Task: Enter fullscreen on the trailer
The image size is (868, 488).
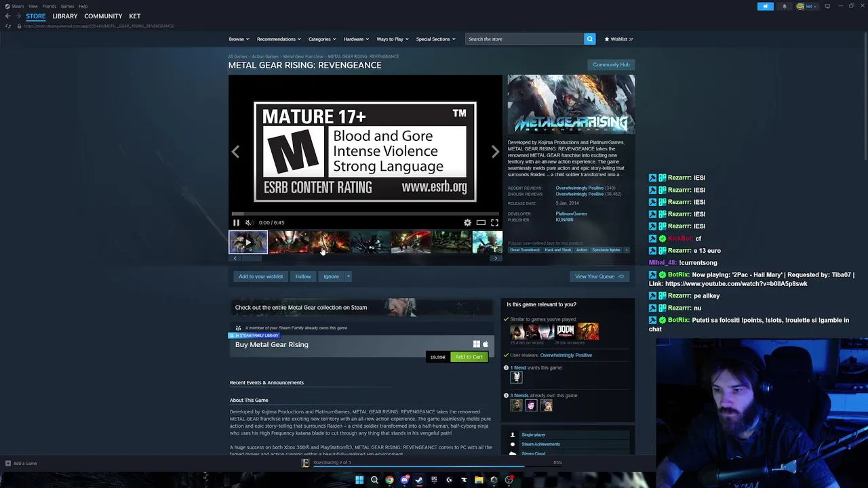Action: coord(494,222)
